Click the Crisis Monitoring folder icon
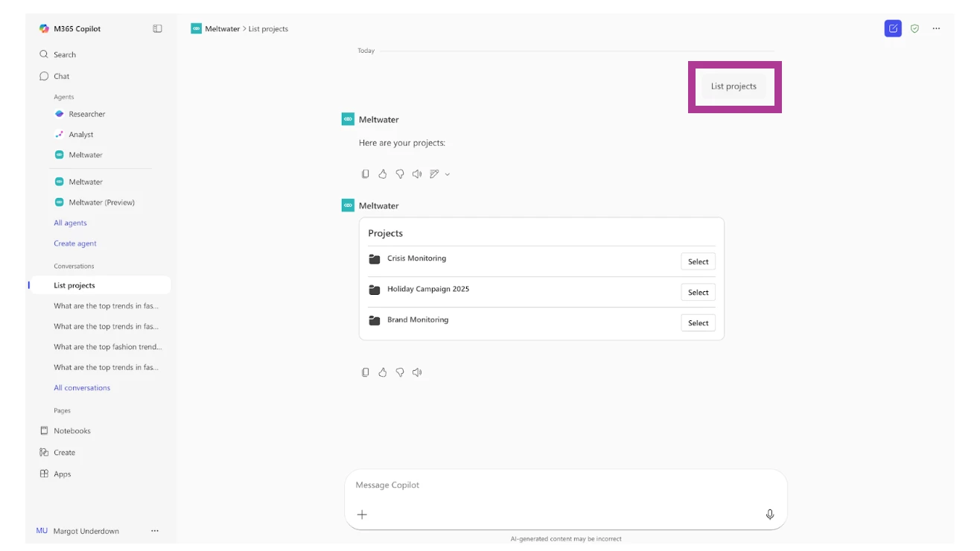The image size is (980, 551). (375, 259)
